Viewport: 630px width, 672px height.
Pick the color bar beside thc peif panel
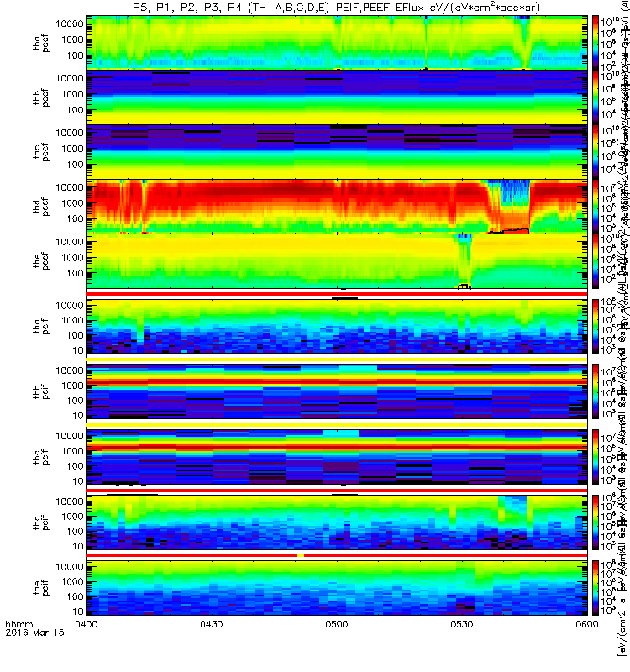pos(596,457)
